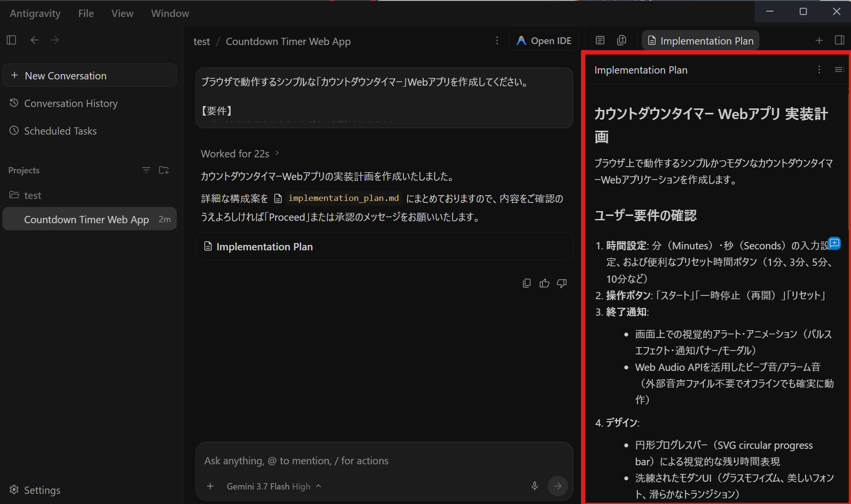Click document icon in Implementation Plan card
The image size is (851, 504).
point(208,246)
